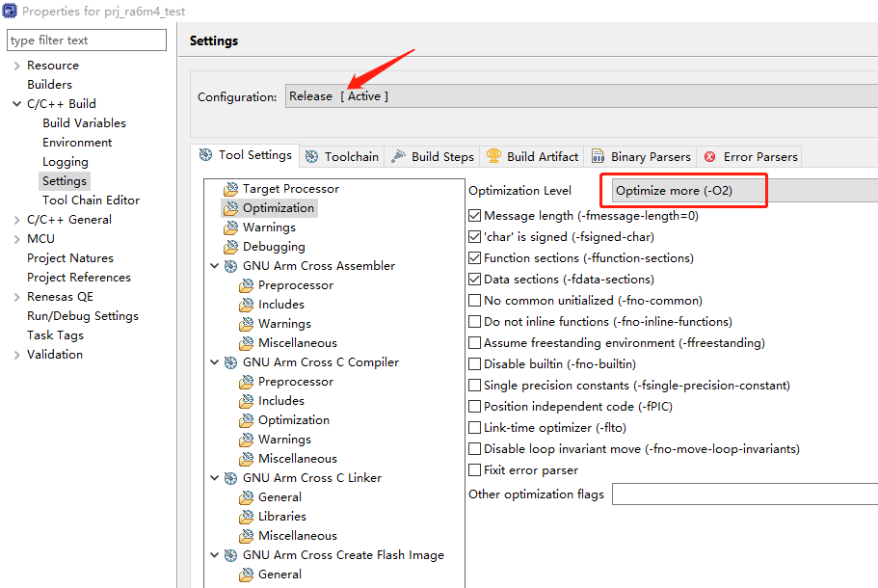Click the type filter text box
878x588 pixels.
[87, 40]
